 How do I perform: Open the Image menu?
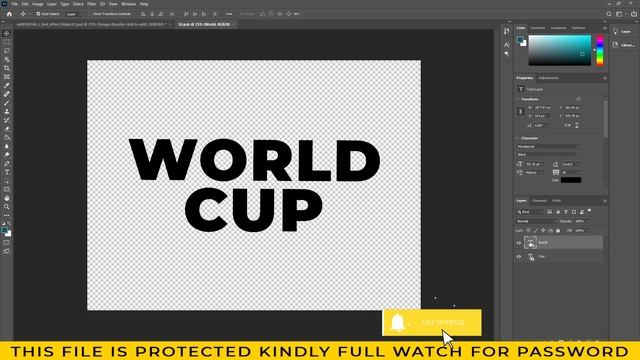pos(38,4)
